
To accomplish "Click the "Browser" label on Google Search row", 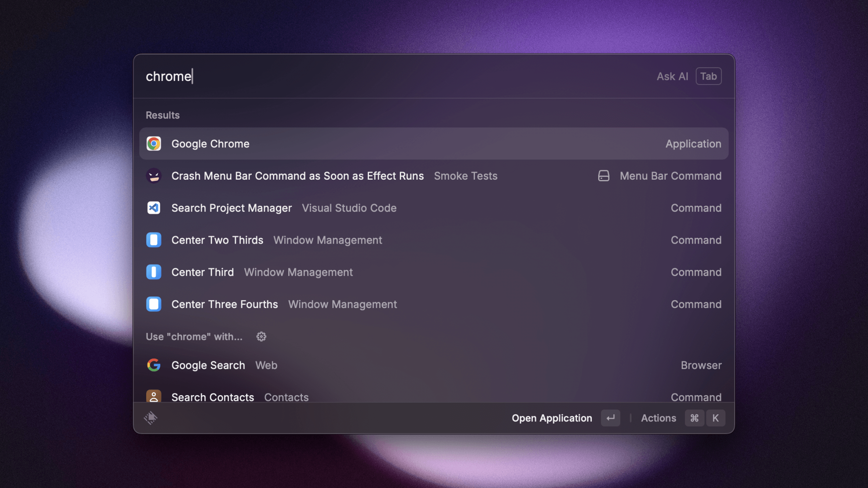I will click(x=701, y=365).
